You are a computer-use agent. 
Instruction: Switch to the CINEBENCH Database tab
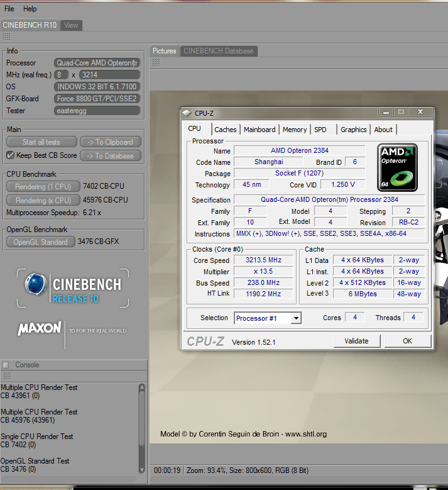(218, 51)
